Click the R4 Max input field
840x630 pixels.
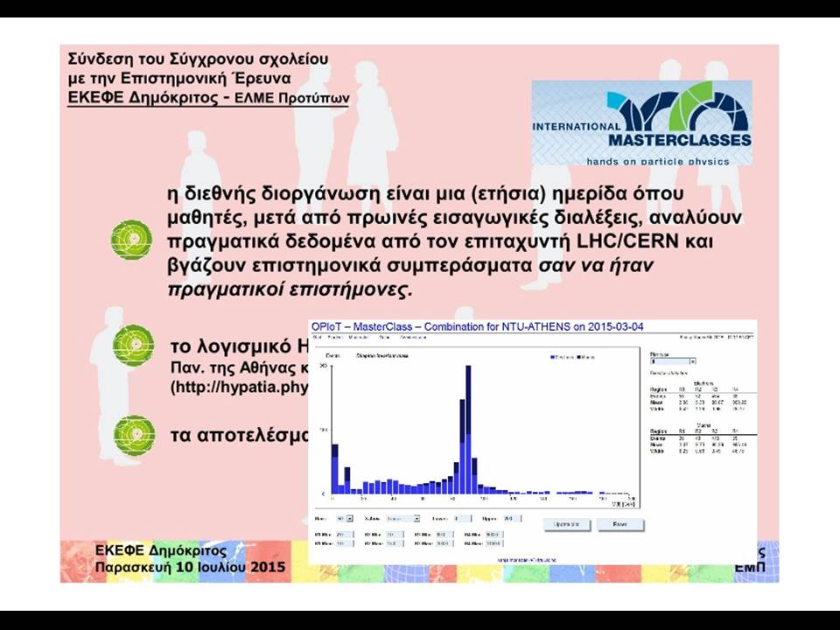pos(494,543)
